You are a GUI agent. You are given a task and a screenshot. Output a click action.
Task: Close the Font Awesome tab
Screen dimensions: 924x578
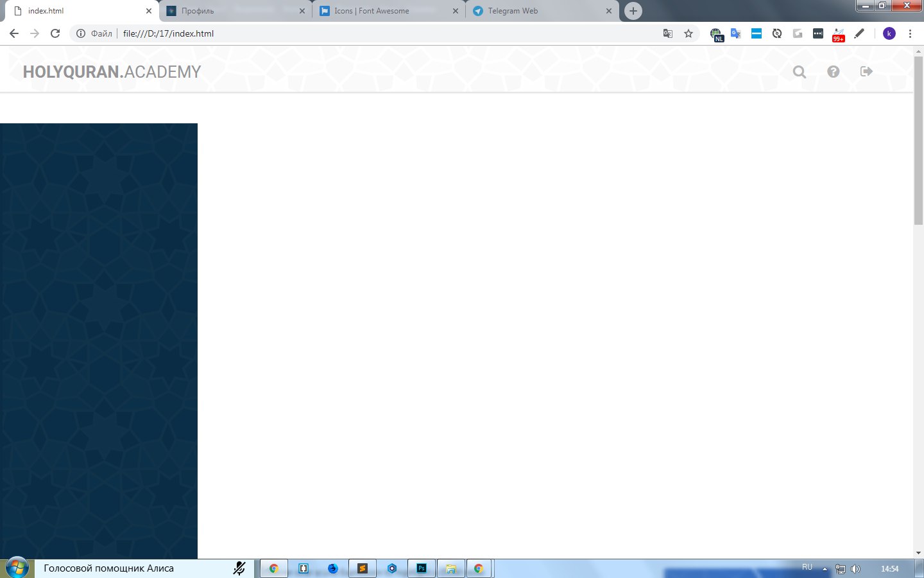[456, 11]
